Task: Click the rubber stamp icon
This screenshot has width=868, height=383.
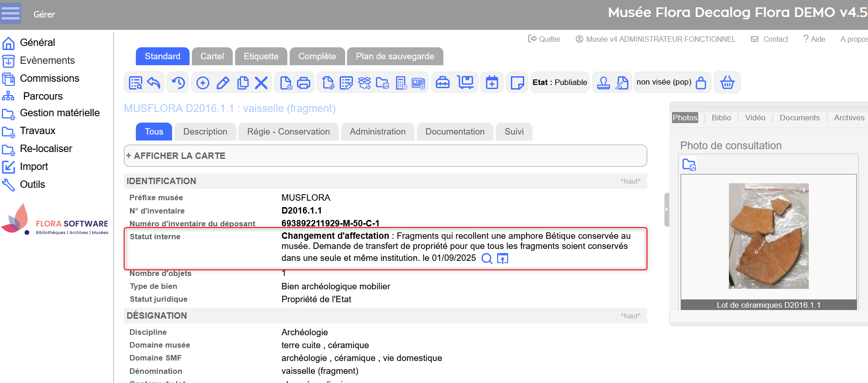Action: (x=603, y=83)
